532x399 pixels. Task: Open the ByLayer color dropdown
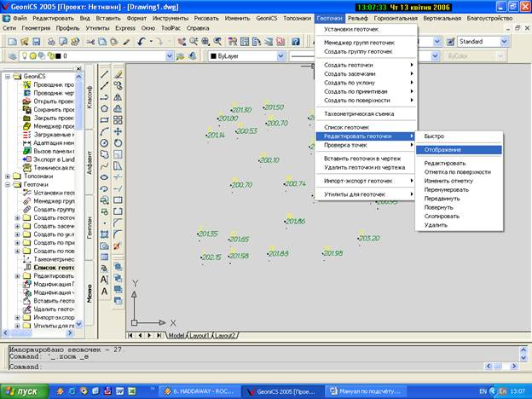click(281, 56)
